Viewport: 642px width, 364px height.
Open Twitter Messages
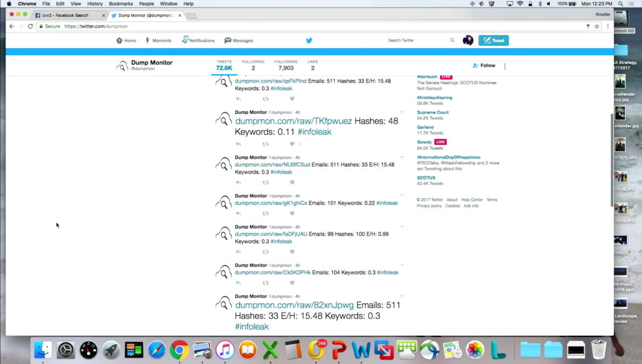[x=239, y=41]
